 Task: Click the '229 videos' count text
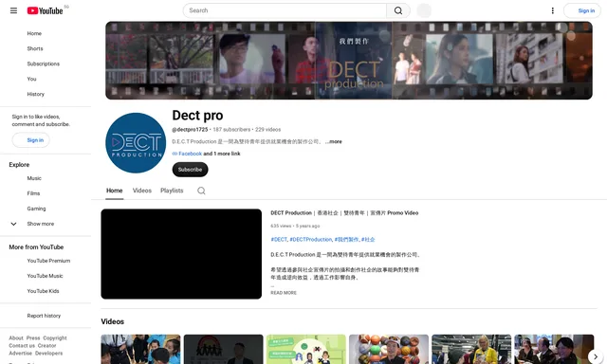[x=267, y=130]
